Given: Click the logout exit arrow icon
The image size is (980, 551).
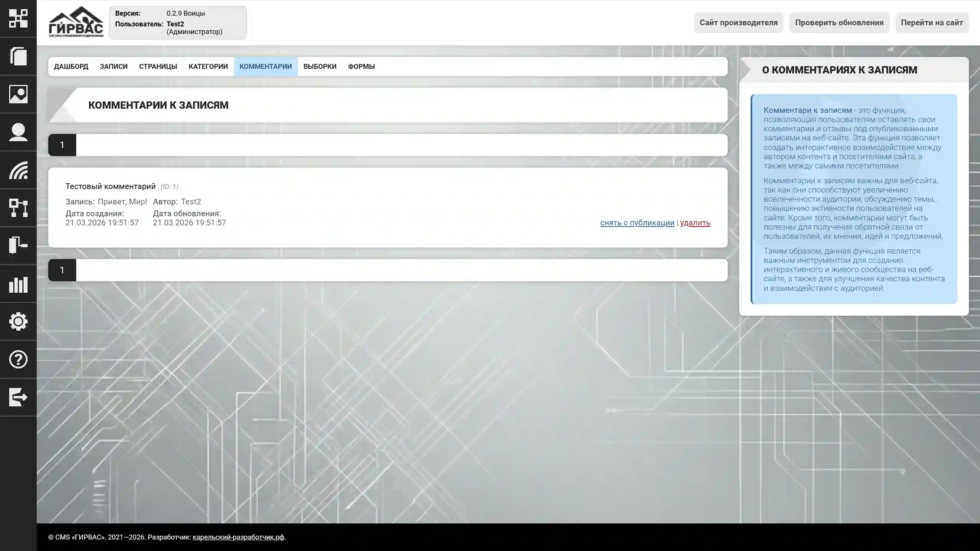Looking at the screenshot, I should (x=18, y=397).
